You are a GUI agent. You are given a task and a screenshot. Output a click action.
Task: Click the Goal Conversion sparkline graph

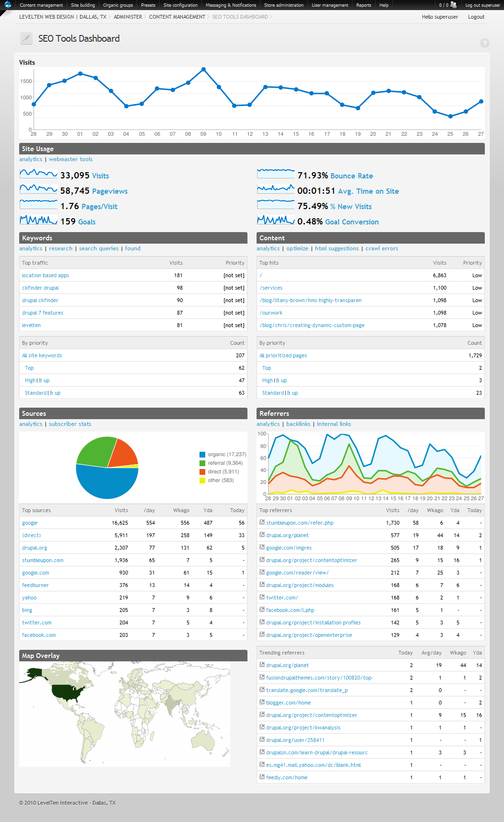276,220
